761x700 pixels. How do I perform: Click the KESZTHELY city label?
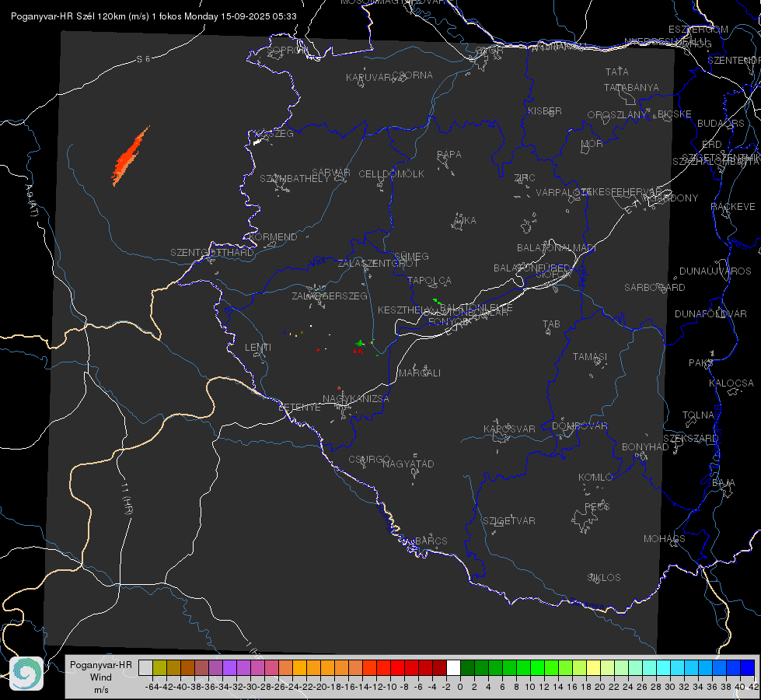[404, 310]
